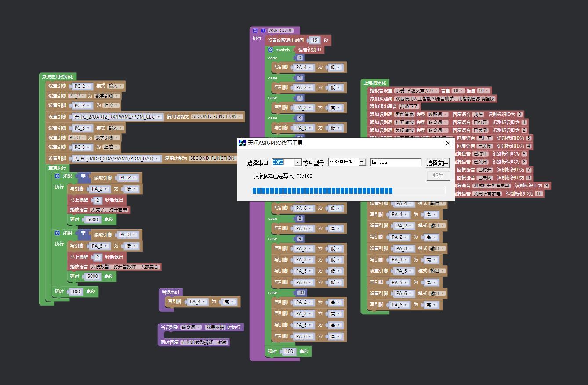
Task: Edit the 100 ms delay in ASR_CODE block
Action: pos(289,351)
